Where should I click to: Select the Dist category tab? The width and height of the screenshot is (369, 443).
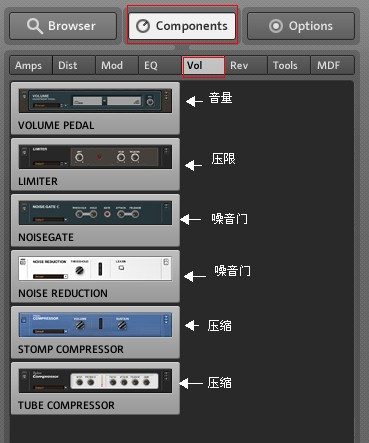[74, 65]
